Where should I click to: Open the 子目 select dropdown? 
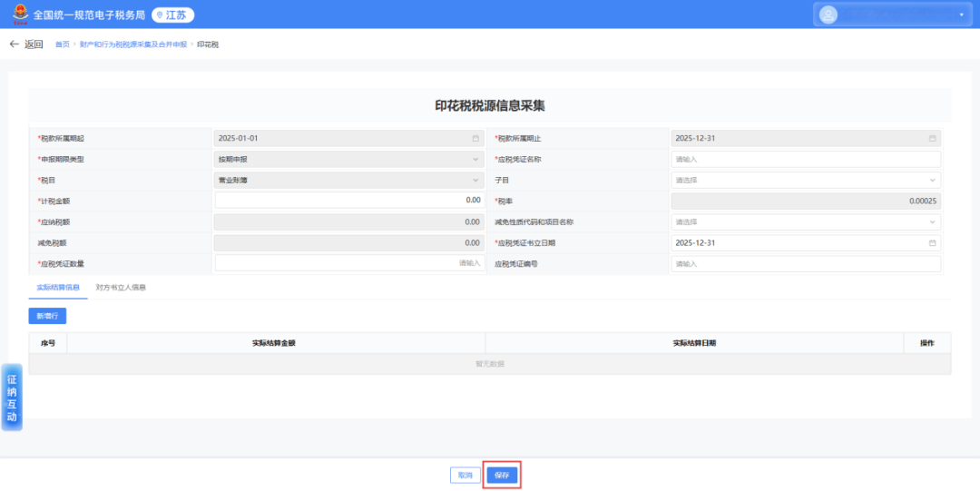[x=932, y=181]
